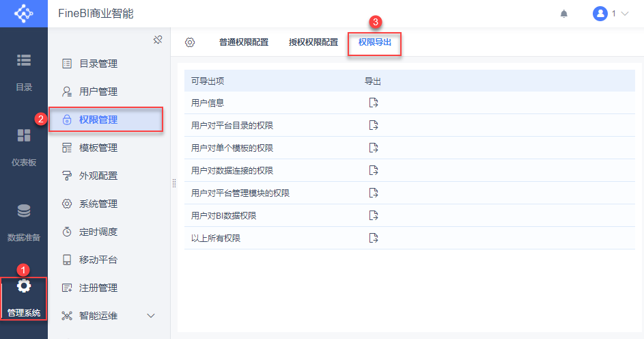This screenshot has height=339, width=644.
Task: Export 以上所有权限 via its icon
Action: pyautogui.click(x=374, y=238)
